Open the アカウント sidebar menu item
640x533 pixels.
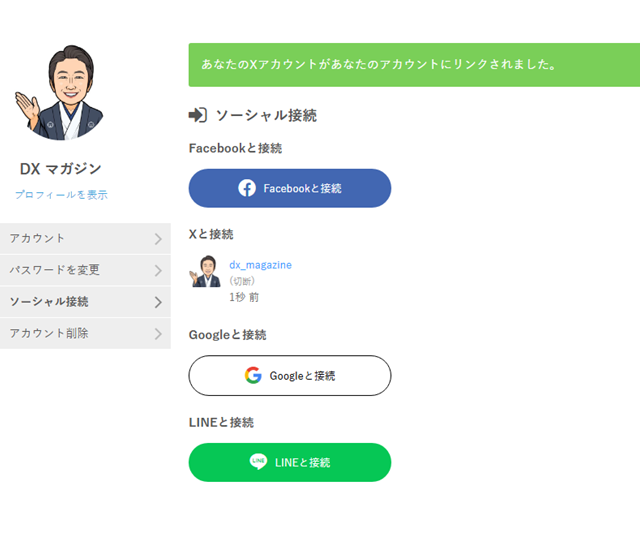38,239
